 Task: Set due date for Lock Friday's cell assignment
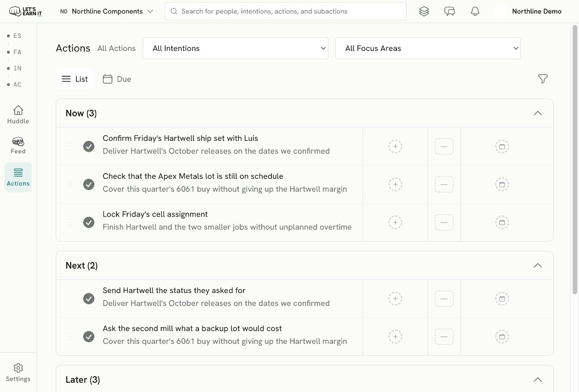click(502, 222)
